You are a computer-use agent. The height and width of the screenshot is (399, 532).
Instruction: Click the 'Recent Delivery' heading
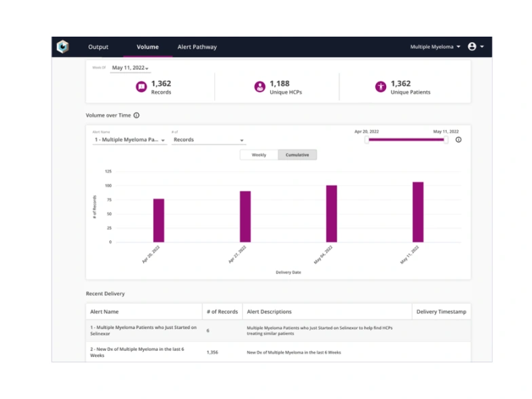105,293
